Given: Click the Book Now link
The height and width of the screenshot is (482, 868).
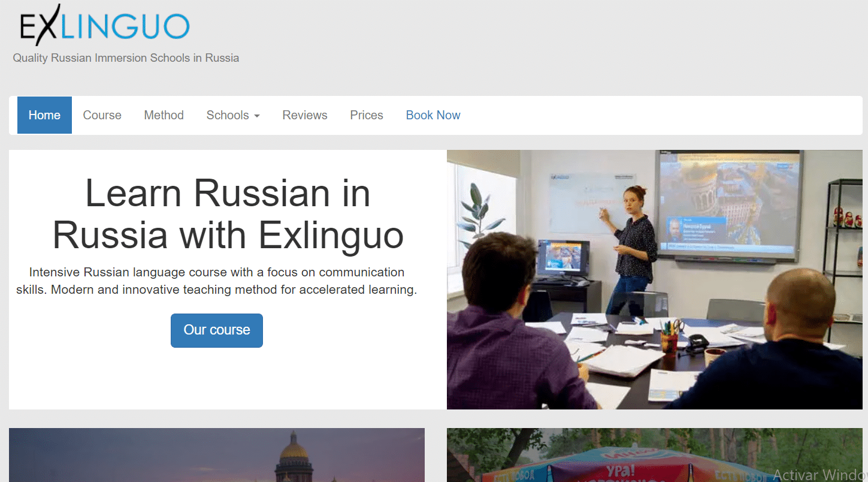Looking at the screenshot, I should (433, 115).
